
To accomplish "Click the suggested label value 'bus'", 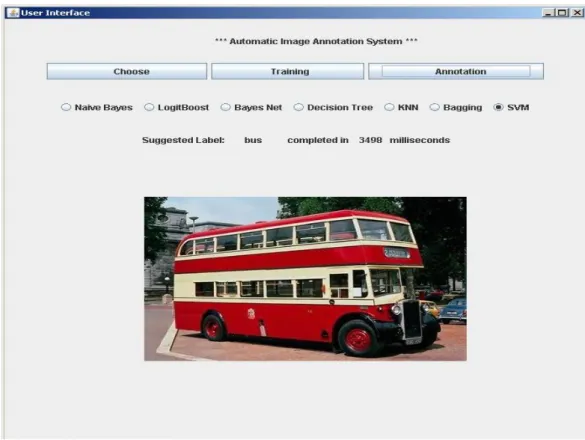I will (x=253, y=140).
